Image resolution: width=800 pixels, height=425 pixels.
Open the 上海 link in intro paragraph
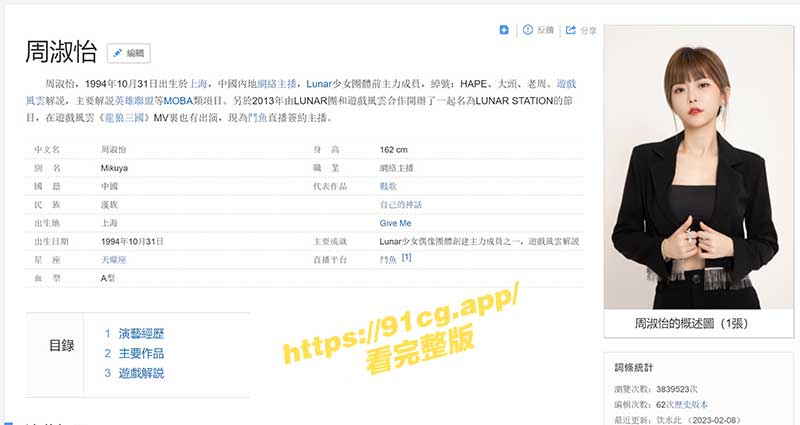point(198,84)
